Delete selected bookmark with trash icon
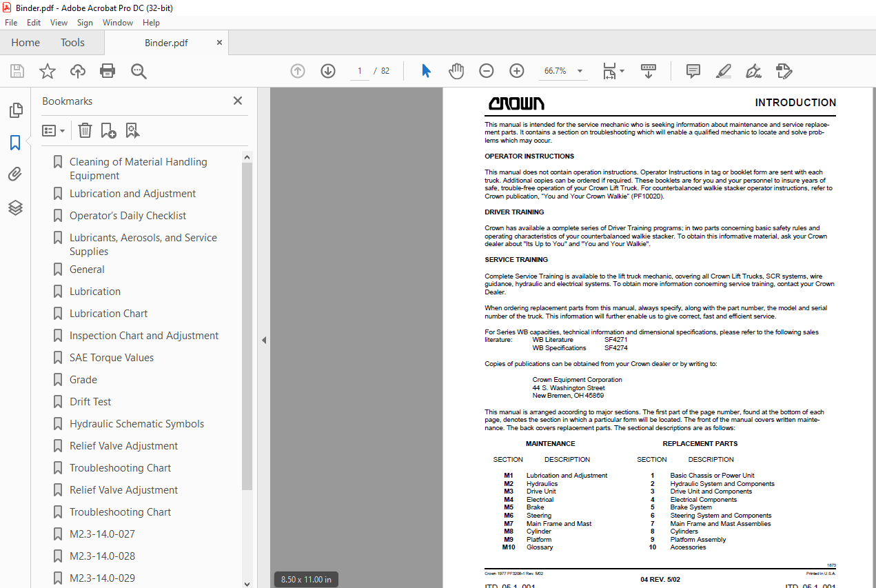The height and width of the screenshot is (588, 876). (85, 130)
